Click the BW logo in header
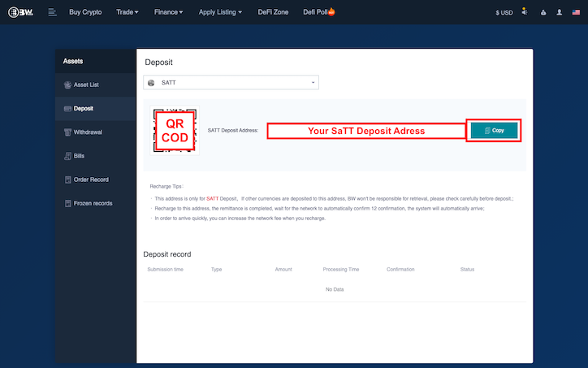Viewport: 588px width, 368px height. click(20, 12)
